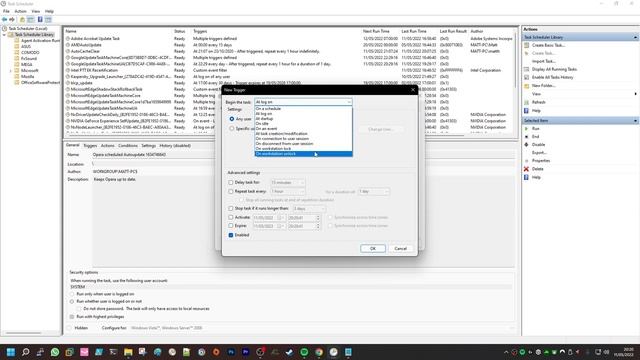Open the View menu in menu bar
This screenshot has width=640, height=360.
pyautogui.click(x=36, y=11)
